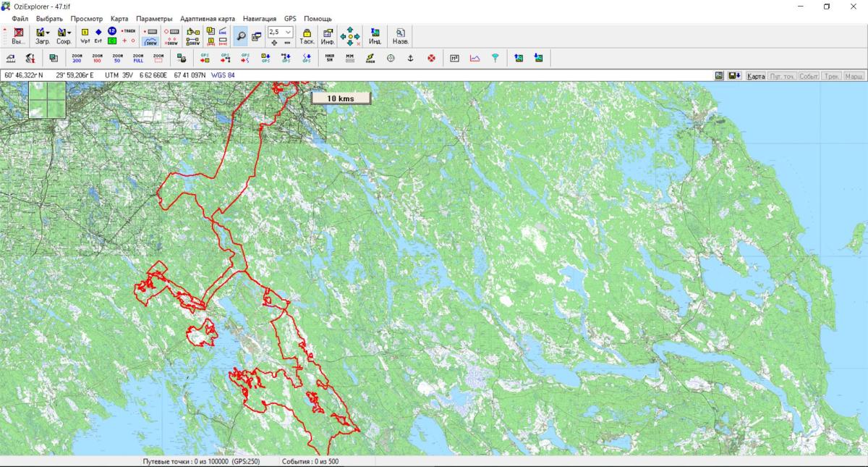Toggle the Таск. lock button
Viewport: 868px width, 467px height.
click(x=307, y=36)
